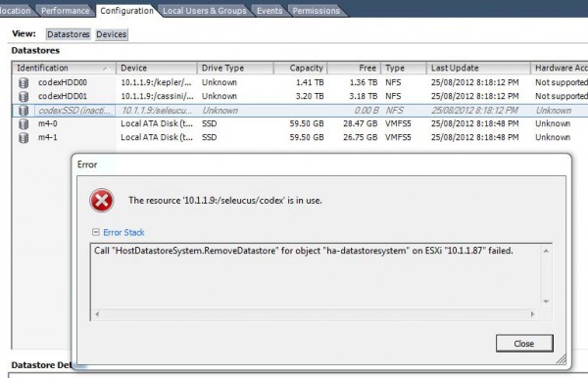Switch to the Performance tab
The image size is (588, 378).
pyautogui.click(x=66, y=11)
